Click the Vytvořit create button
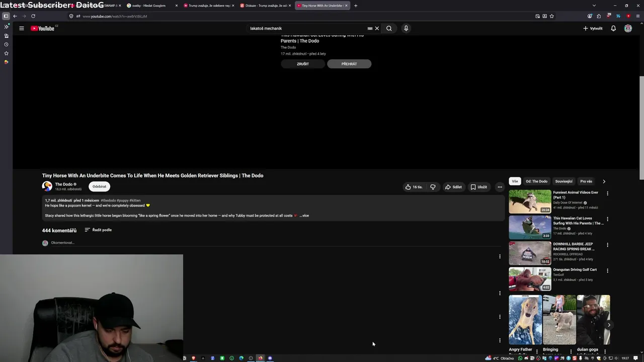 593,28
